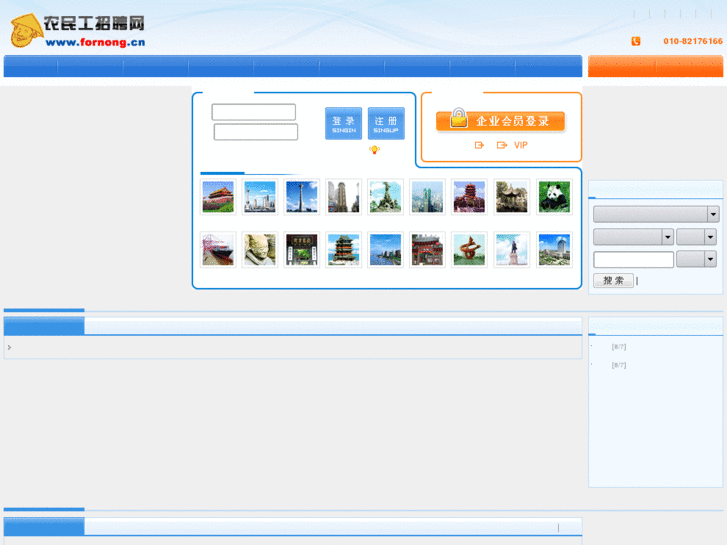Open the small dropdown beside the keyword box

tap(697, 259)
